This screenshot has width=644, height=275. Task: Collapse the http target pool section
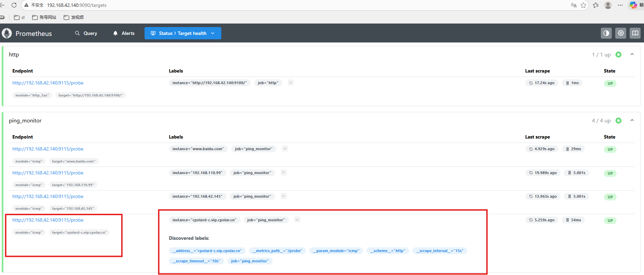tap(632, 54)
